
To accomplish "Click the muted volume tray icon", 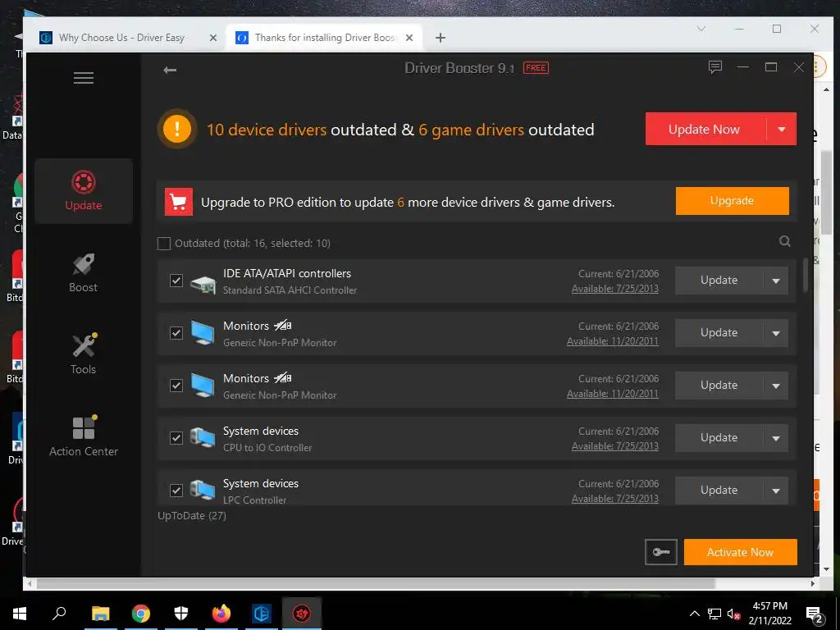I will (733, 614).
